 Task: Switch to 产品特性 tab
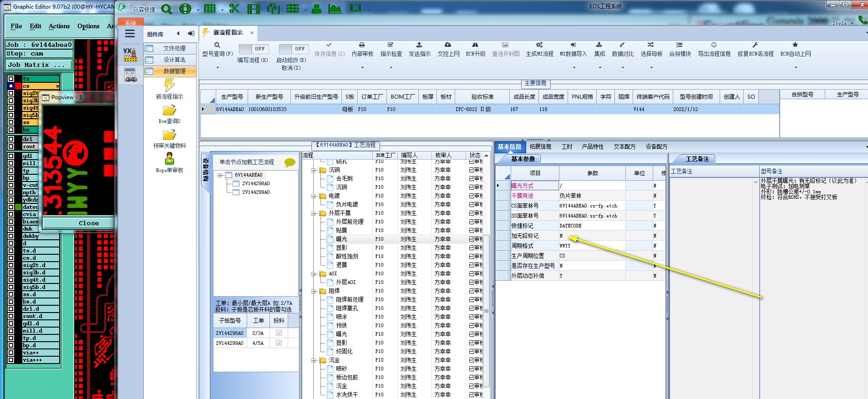593,146
